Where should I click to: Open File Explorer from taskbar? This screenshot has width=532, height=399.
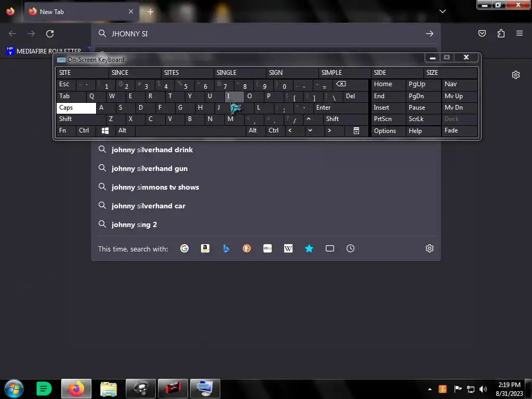tap(108, 389)
